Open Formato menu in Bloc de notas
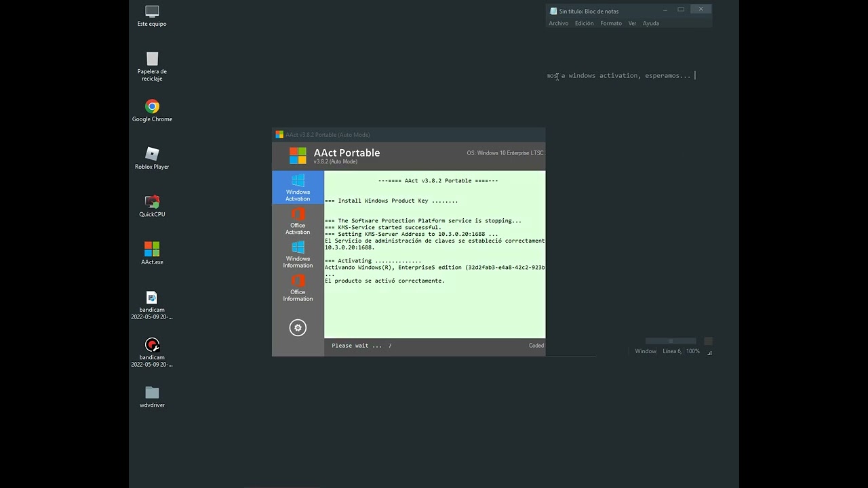Image resolution: width=868 pixels, height=488 pixels. coord(611,23)
